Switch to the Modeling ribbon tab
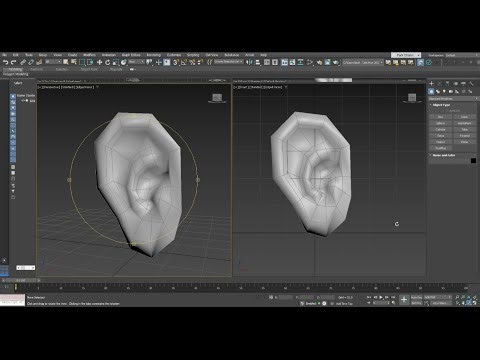 [14, 69]
